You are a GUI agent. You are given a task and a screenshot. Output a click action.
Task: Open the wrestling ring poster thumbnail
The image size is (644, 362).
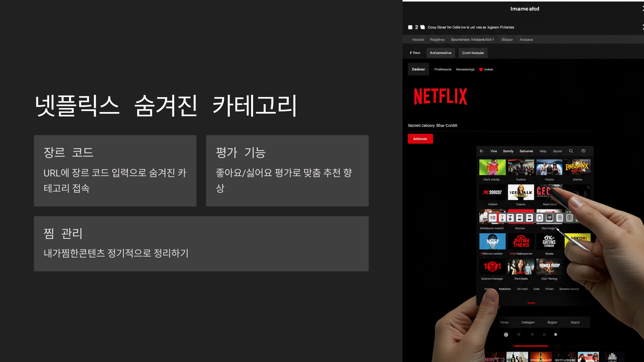[x=549, y=266]
